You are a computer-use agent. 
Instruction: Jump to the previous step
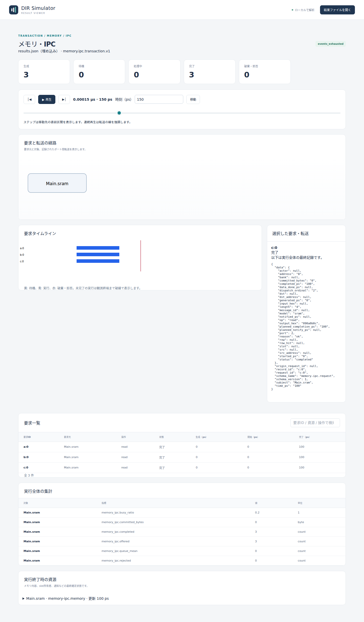click(29, 99)
